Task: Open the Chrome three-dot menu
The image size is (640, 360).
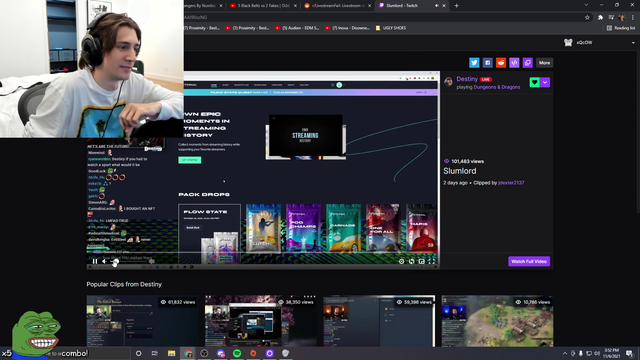Action: pyautogui.click(x=633, y=17)
